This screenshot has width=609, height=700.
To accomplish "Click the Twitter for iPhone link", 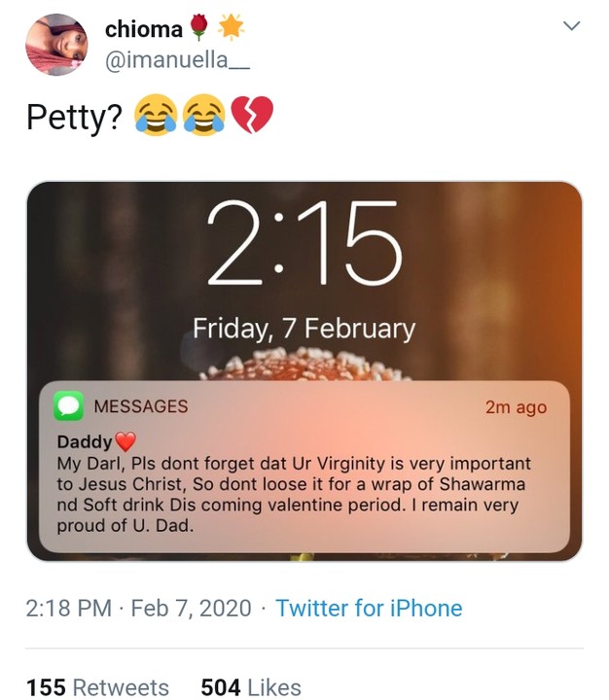I will (369, 609).
